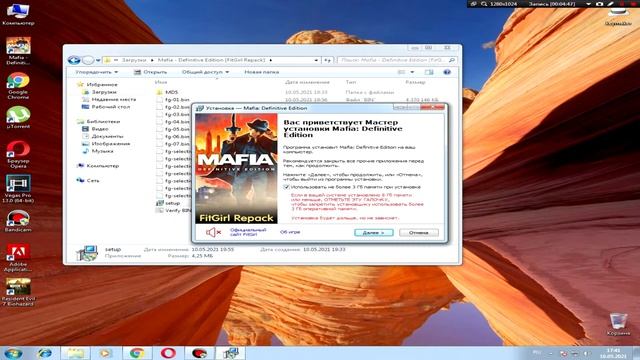
Task: Select the fg-03.bin file
Action: pos(173,114)
